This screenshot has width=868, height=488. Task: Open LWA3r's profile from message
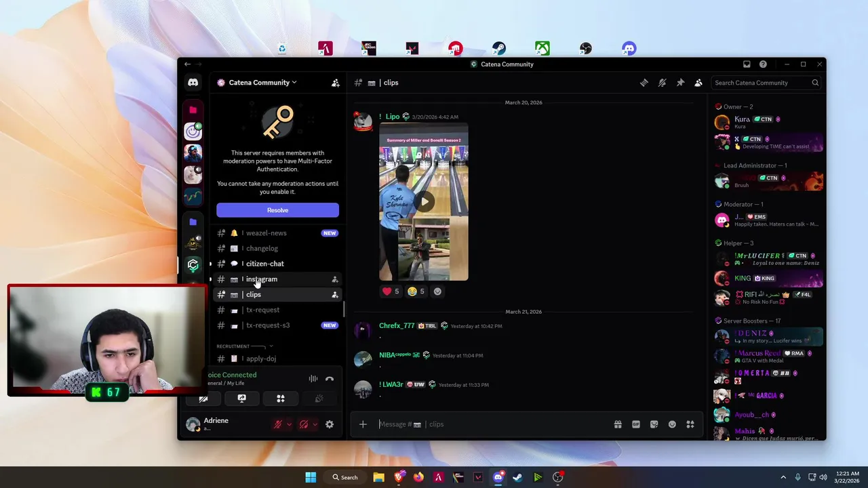coord(391,385)
